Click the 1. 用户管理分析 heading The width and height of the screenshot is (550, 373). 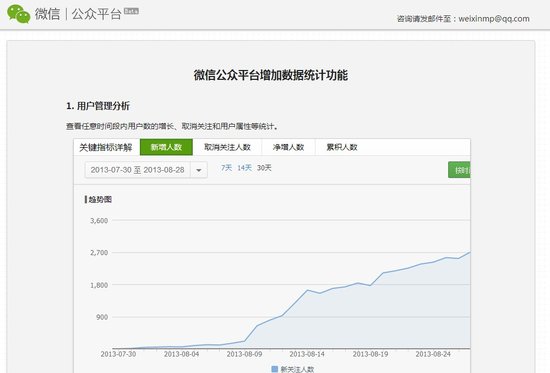tap(98, 106)
